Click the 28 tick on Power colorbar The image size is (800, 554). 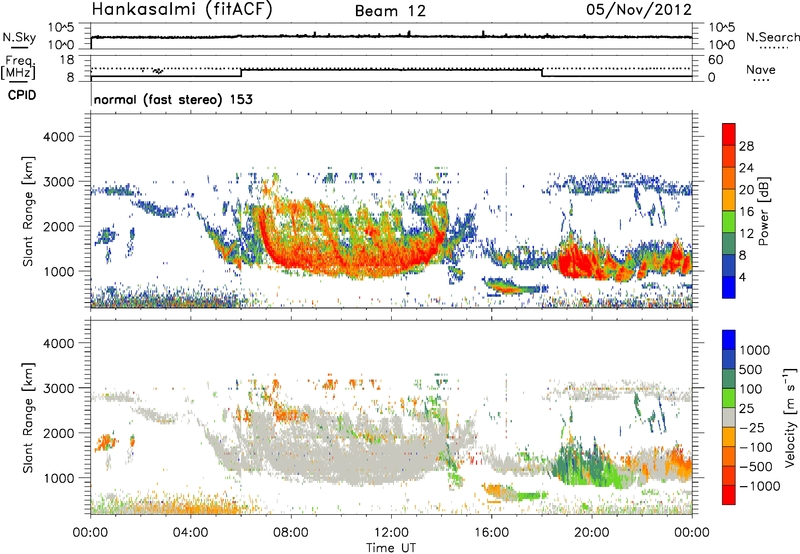(746, 146)
